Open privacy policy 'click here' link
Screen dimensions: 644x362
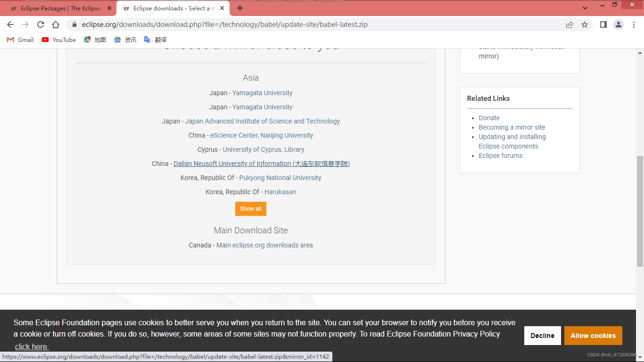coord(32,347)
